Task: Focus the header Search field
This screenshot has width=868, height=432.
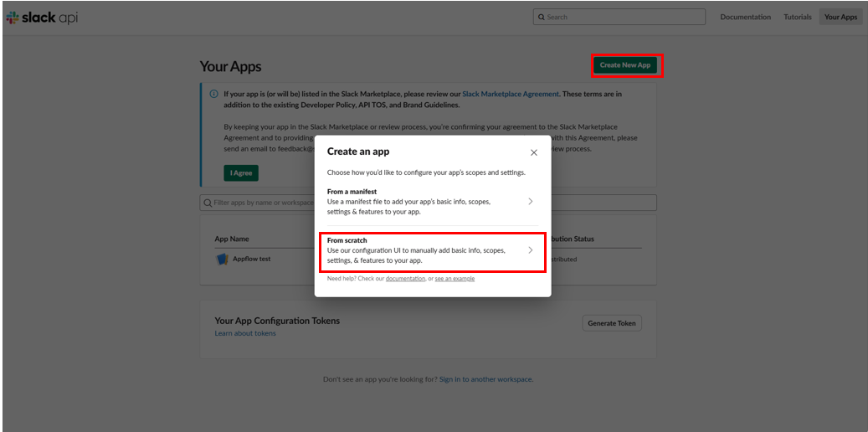Action: click(x=619, y=18)
